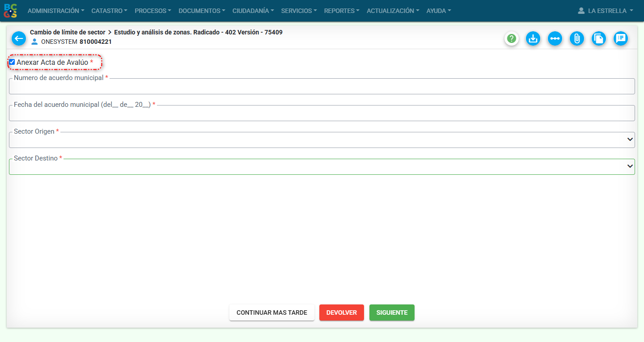Image resolution: width=644 pixels, height=342 pixels.
Task: Click the red DEVOLVER button
Action: pos(342,312)
